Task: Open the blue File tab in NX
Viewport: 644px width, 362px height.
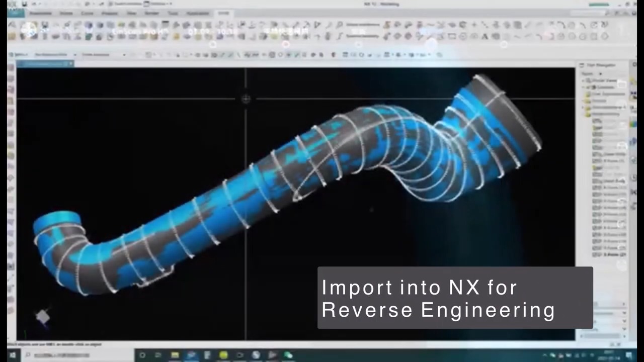Action: (x=15, y=13)
